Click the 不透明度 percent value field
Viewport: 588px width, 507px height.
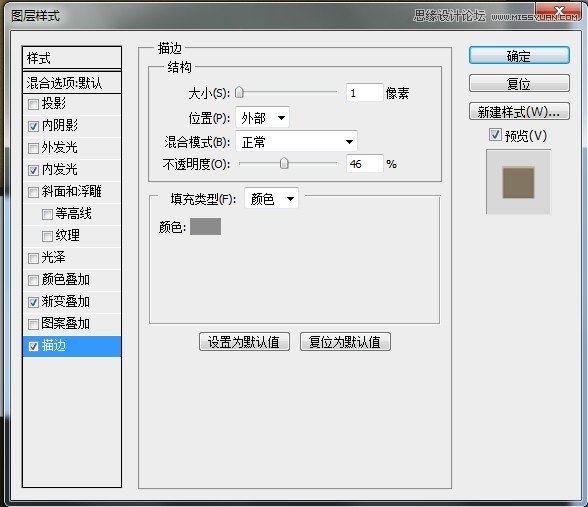[x=364, y=164]
